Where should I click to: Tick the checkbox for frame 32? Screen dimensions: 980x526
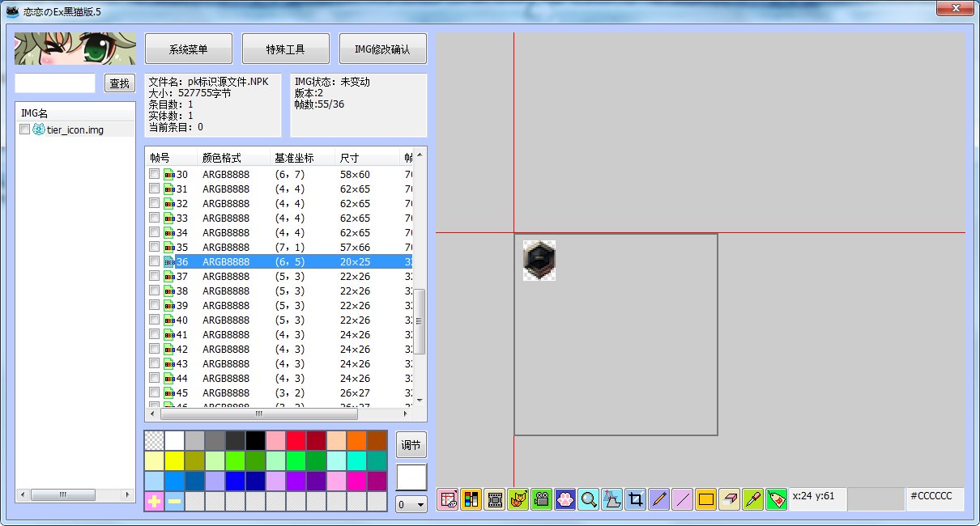[154, 203]
